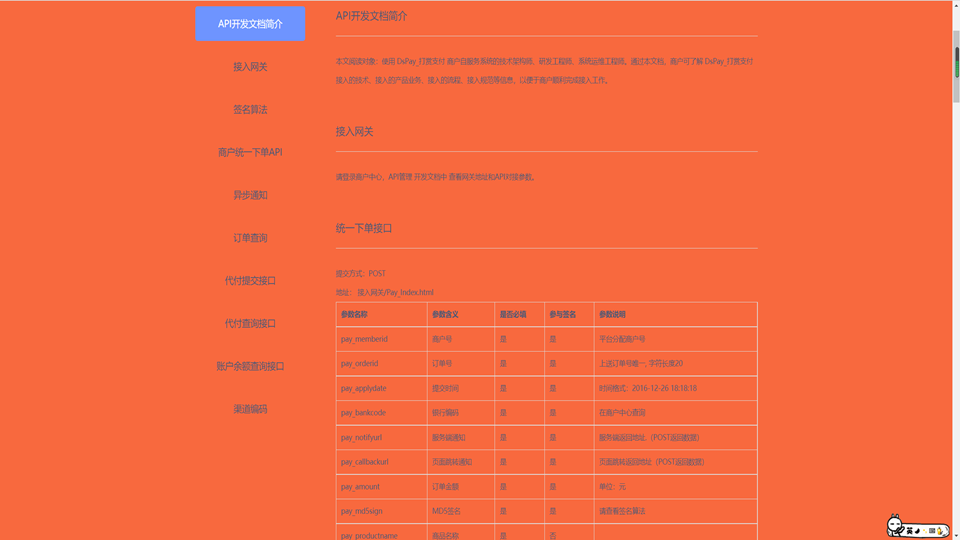Click the 银行编码 meaning cell

tap(460, 413)
